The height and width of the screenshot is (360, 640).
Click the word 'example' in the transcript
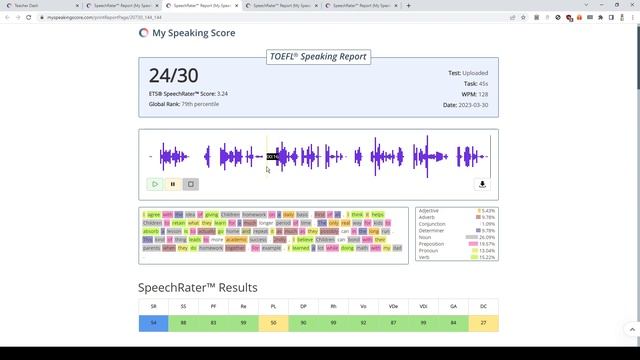(x=271, y=248)
